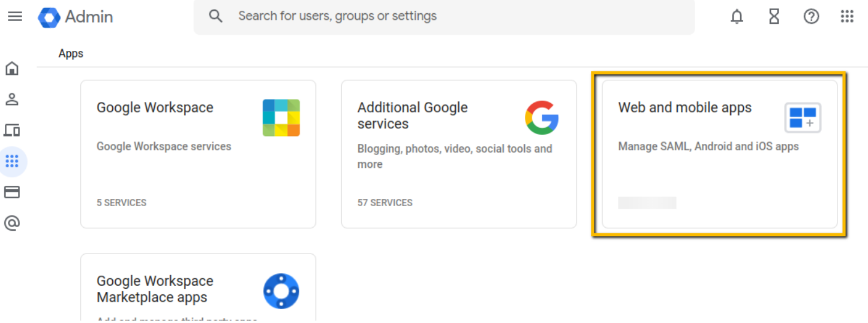Image resolution: width=868 pixels, height=323 pixels.
Task: Open the Google Workspace card title
Action: pos(155,108)
